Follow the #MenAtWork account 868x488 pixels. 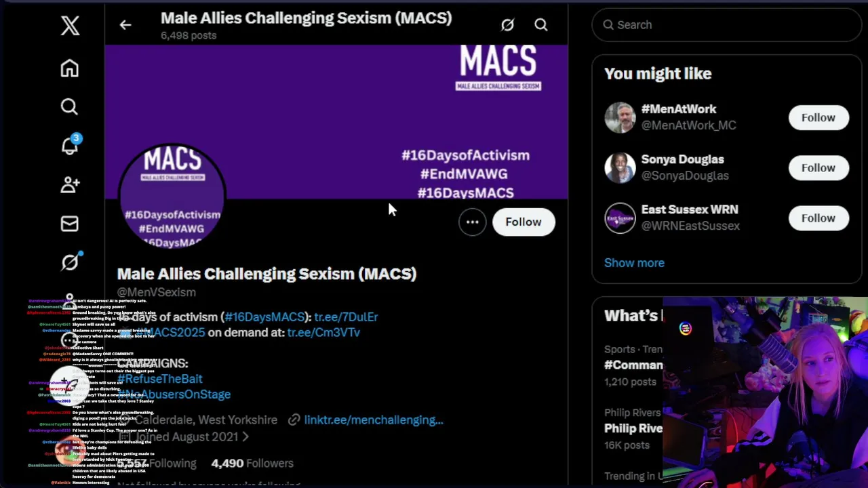[x=818, y=117]
